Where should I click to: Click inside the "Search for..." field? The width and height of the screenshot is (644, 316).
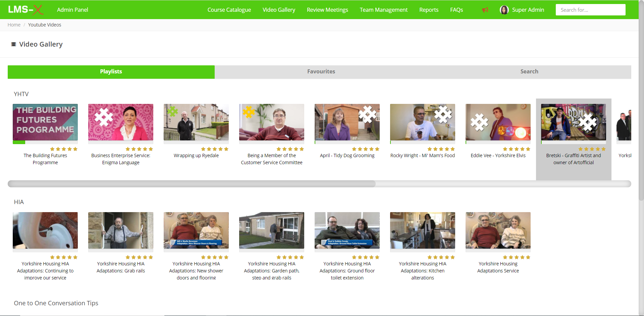pos(590,10)
